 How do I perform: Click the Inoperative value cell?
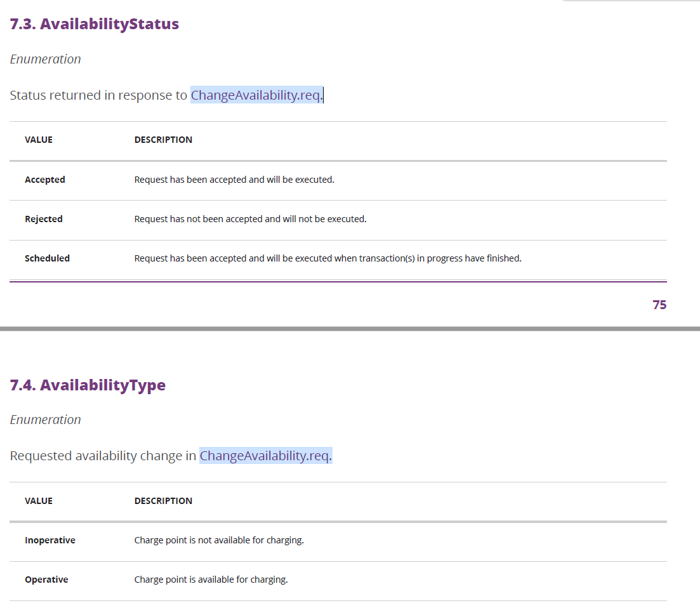click(x=50, y=540)
